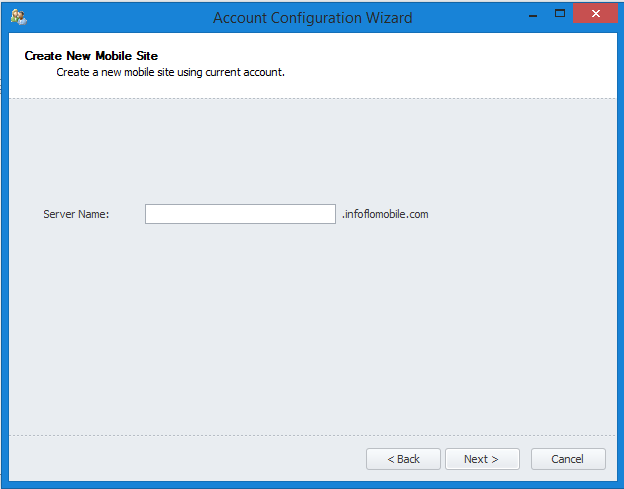
Task: Cancel the account configuration wizard
Action: 568,459
